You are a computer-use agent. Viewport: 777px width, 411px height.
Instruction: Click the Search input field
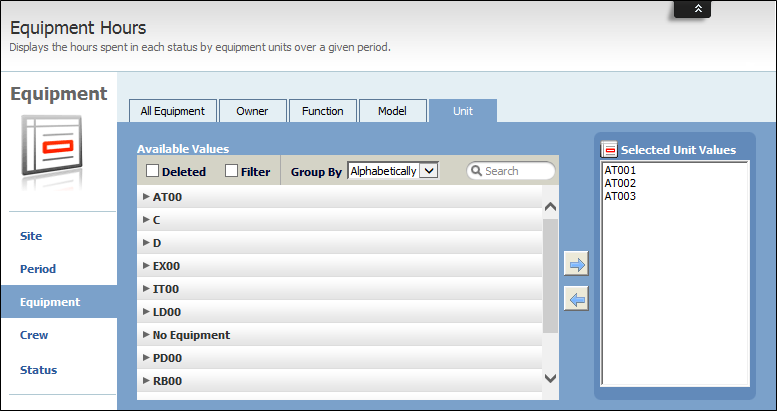511,171
